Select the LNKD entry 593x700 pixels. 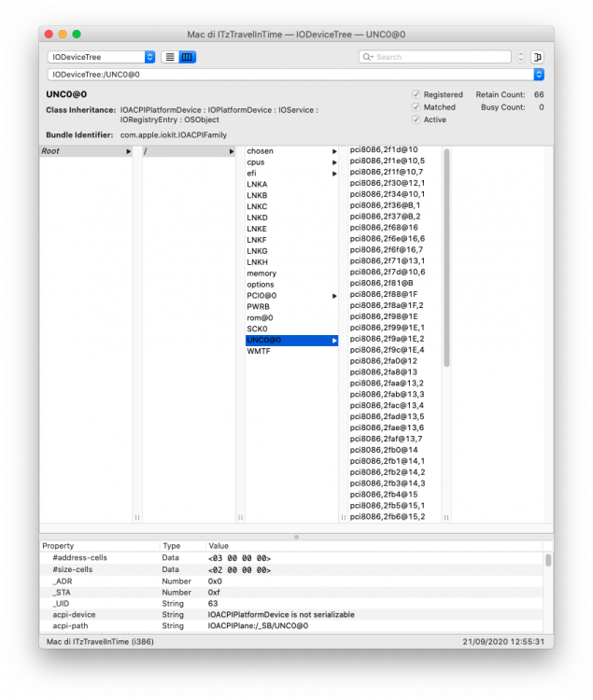[x=291, y=217]
